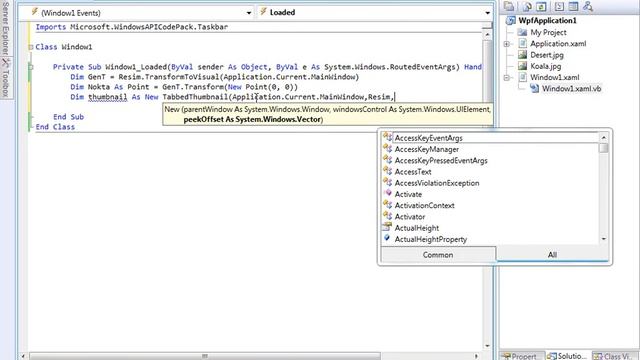Click IntelliSense list scroll down arrow
This screenshot has width=640, height=360.
pos(604,239)
